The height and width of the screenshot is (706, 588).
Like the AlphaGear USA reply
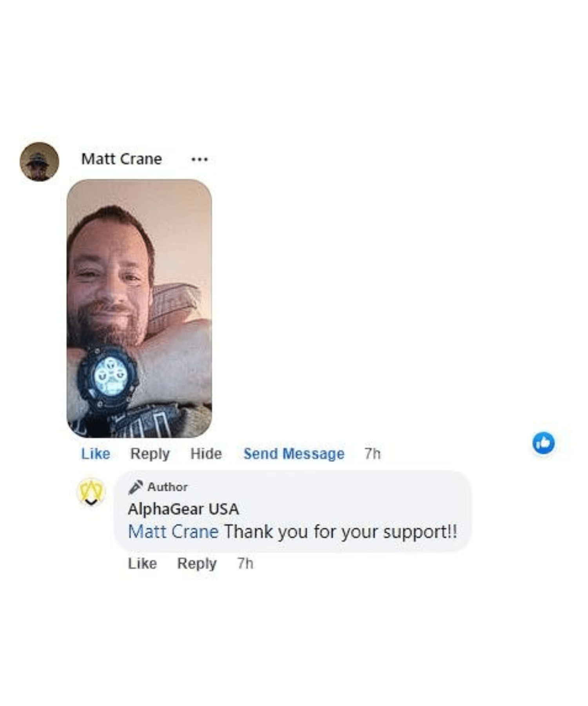tap(142, 563)
